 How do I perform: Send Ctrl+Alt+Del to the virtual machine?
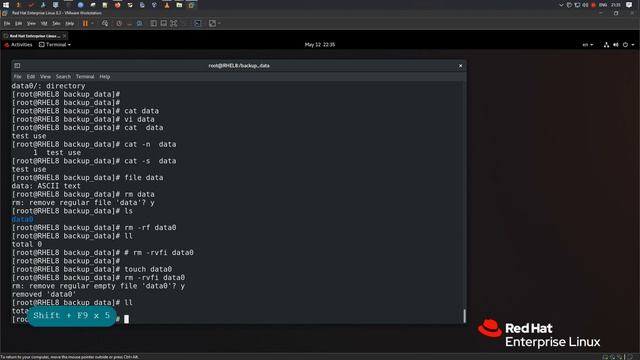105,24
